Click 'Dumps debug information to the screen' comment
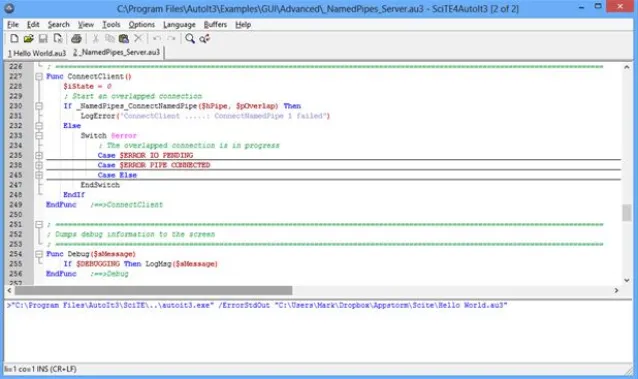This screenshot has width=638, height=379. [135, 234]
